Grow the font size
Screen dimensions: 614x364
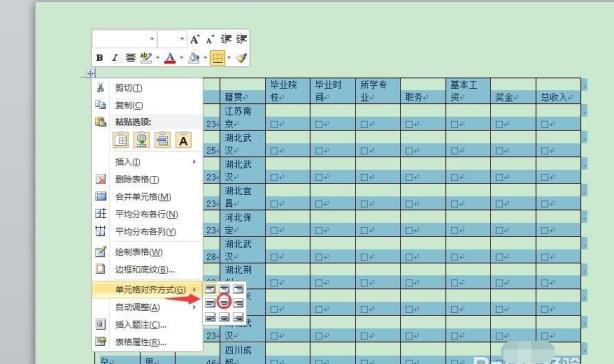tap(195, 39)
